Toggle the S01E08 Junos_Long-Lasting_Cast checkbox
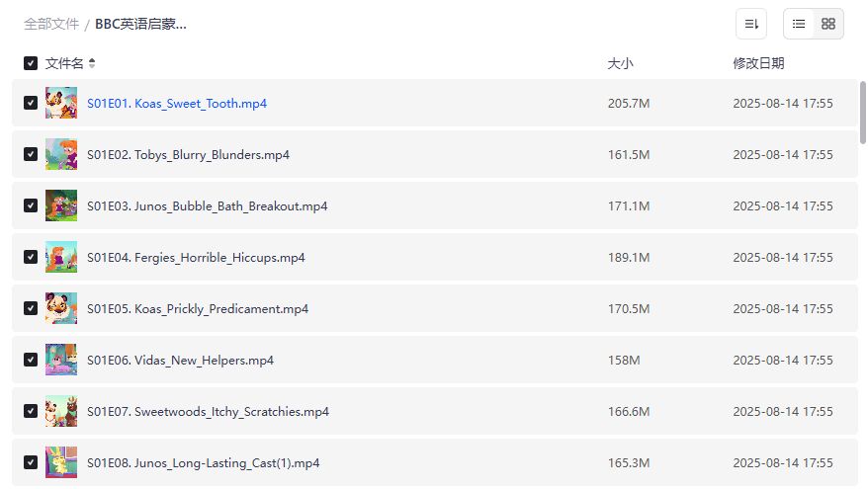This screenshot has height=489, width=868. point(31,462)
